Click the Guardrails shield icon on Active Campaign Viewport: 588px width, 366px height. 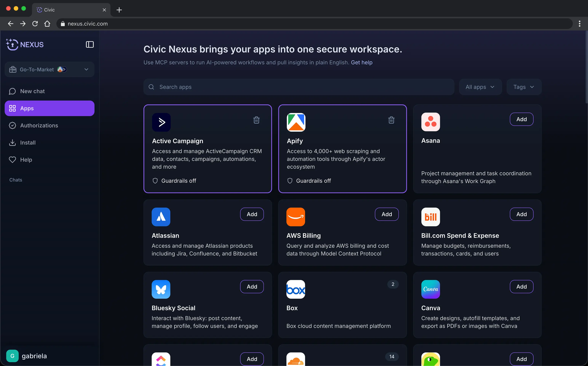tap(155, 181)
